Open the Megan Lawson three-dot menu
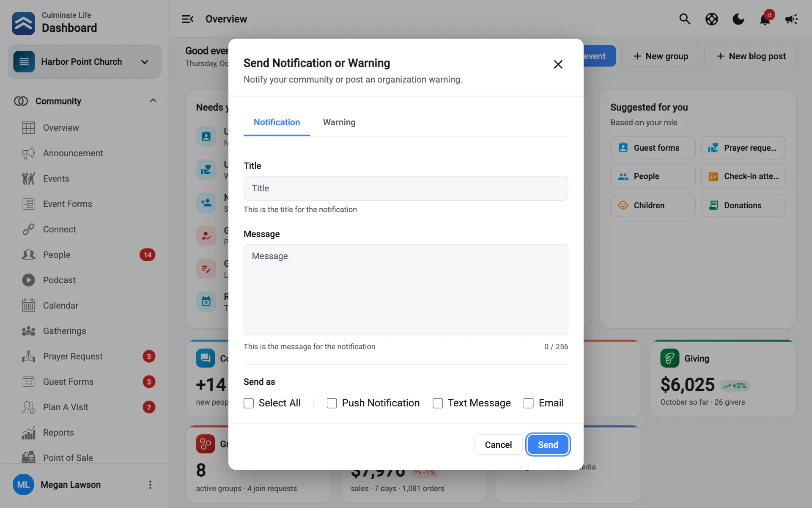 (150, 485)
